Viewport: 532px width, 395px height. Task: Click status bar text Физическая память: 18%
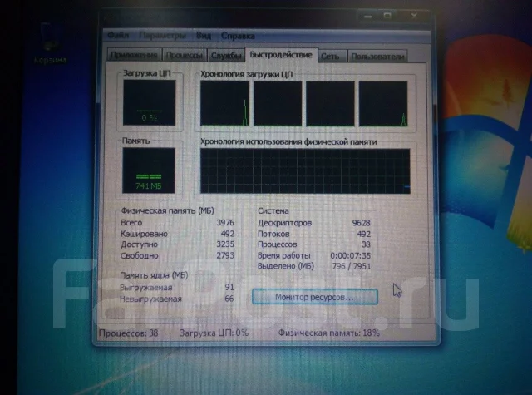[x=329, y=333]
